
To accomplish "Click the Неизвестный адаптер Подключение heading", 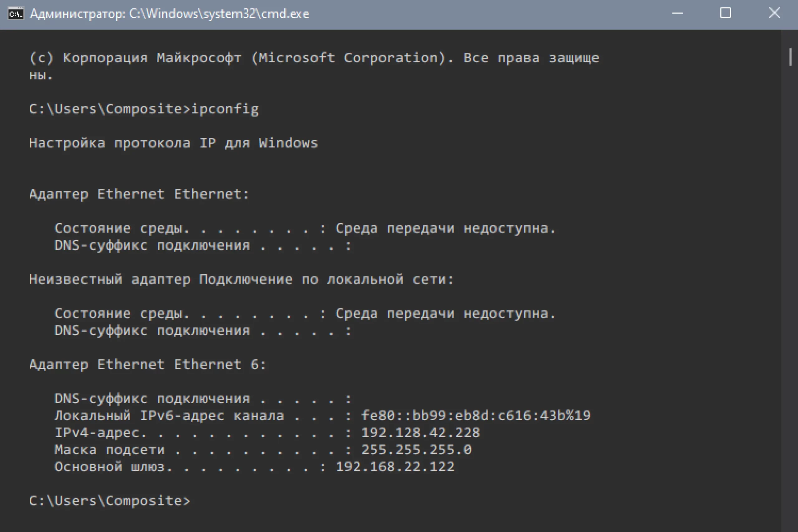I will pos(241,280).
